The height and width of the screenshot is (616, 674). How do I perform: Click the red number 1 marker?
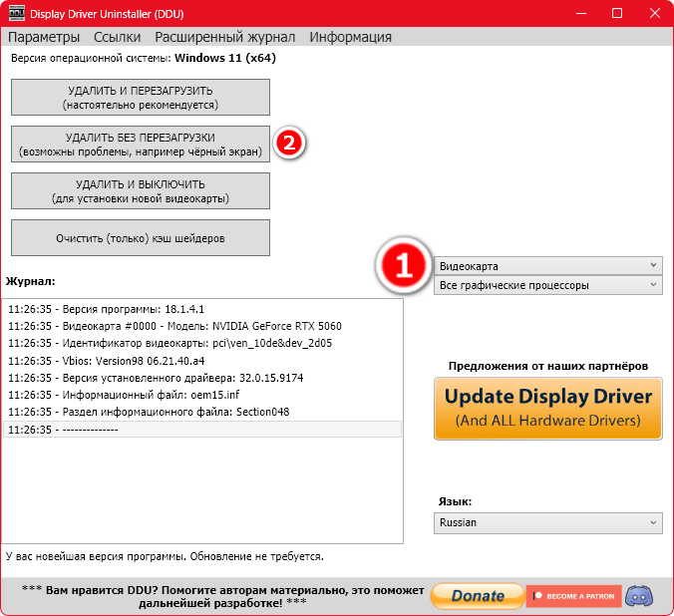[x=404, y=268]
